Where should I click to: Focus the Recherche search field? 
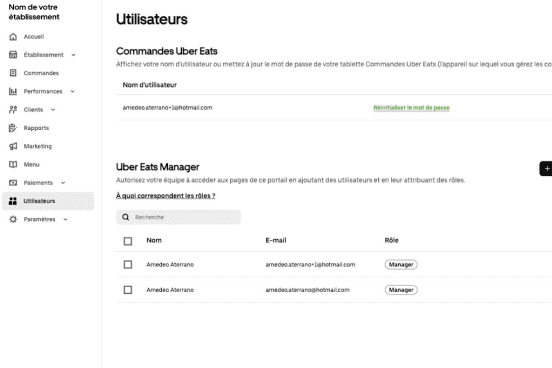pyautogui.click(x=178, y=217)
